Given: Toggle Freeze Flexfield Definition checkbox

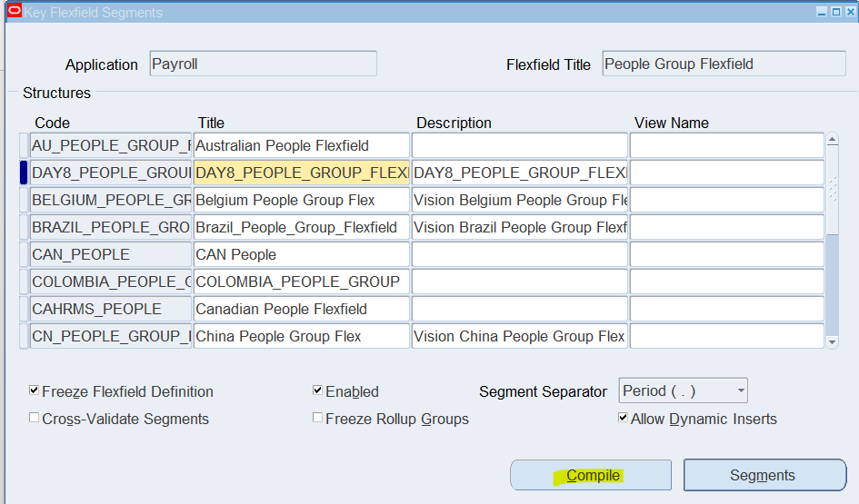Looking at the screenshot, I should coord(34,390).
